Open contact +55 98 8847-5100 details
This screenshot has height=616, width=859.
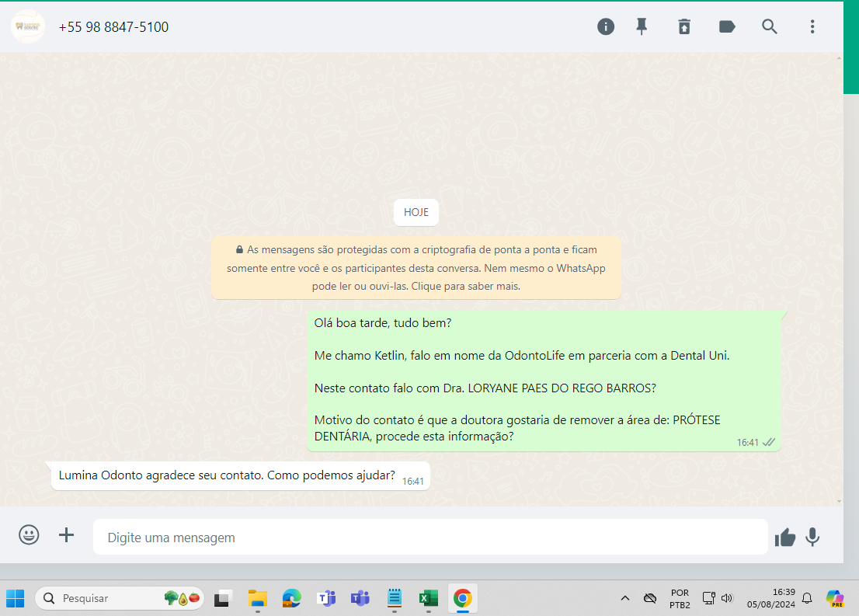click(x=113, y=27)
